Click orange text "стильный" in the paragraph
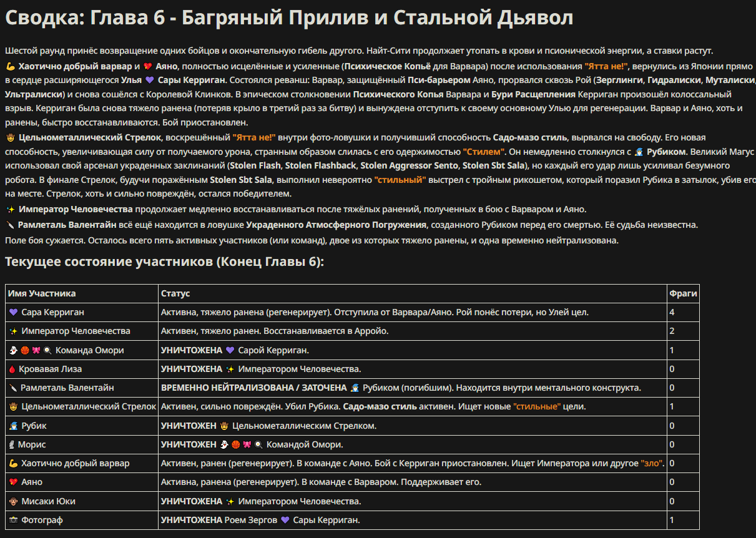756x538 pixels. (x=400, y=180)
